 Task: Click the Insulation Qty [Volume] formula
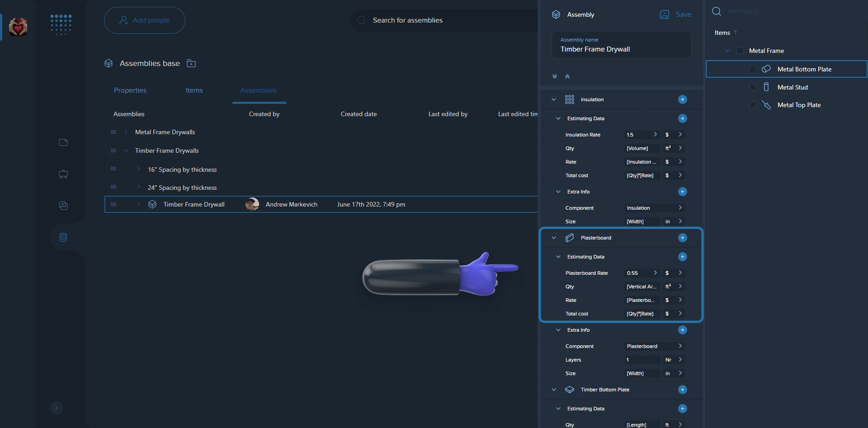pos(642,148)
